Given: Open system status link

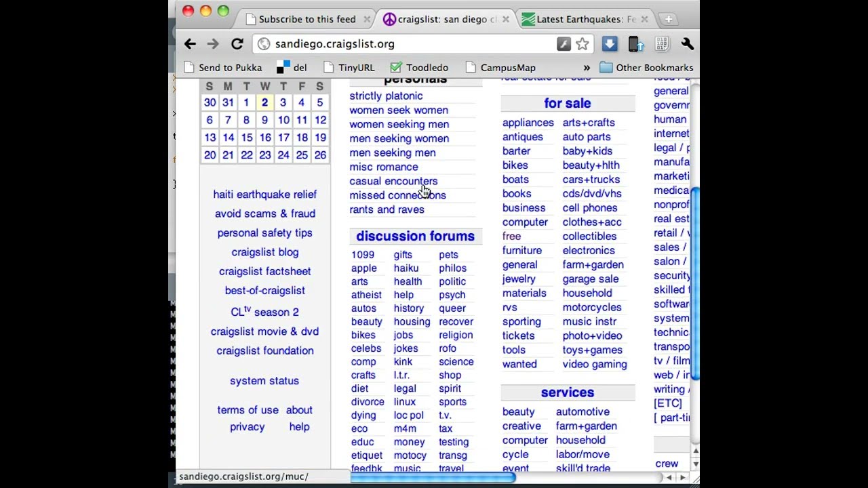Looking at the screenshot, I should (x=264, y=381).
